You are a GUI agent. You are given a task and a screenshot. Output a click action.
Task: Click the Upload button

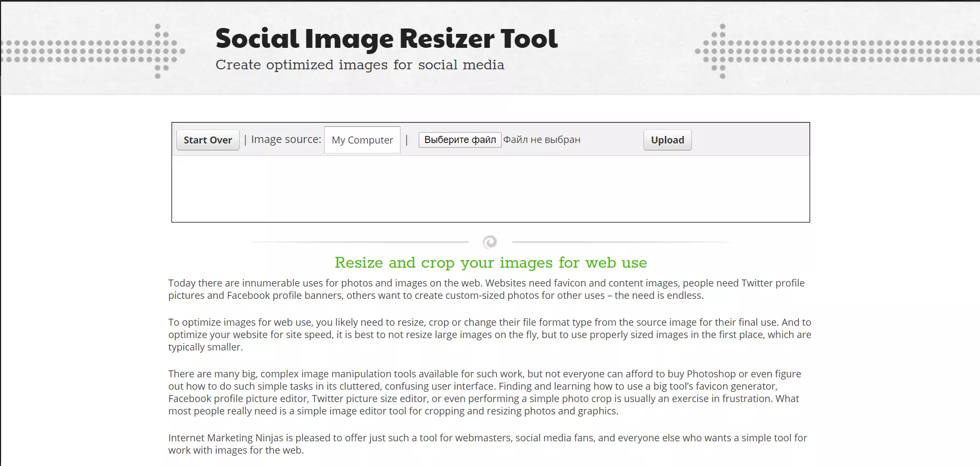[x=667, y=140]
